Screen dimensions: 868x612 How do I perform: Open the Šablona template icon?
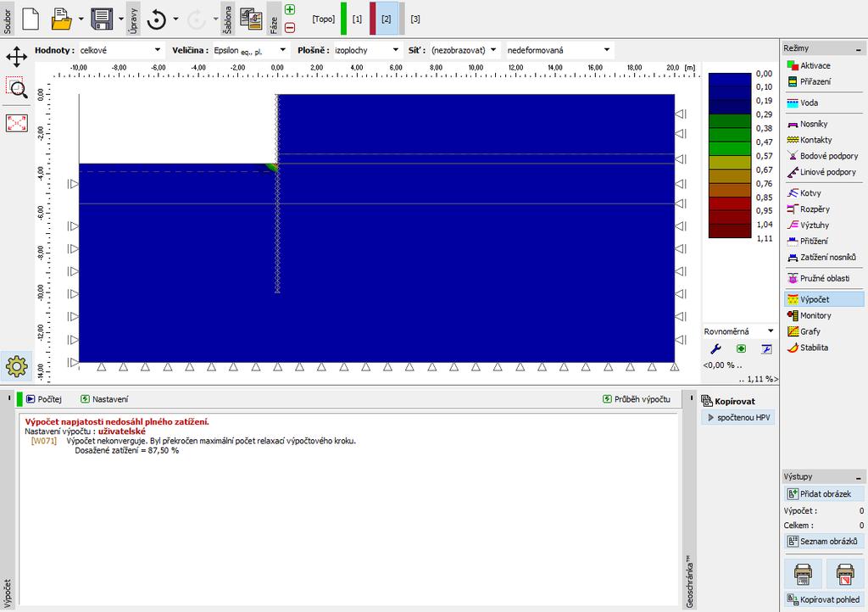pyautogui.click(x=251, y=19)
